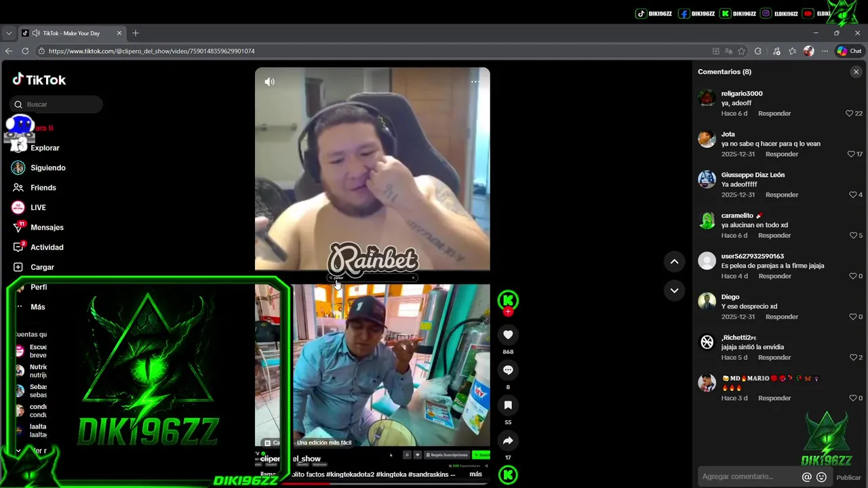This screenshot has width=868, height=488.
Task: Share the video using the arrow icon
Action: [508, 441]
